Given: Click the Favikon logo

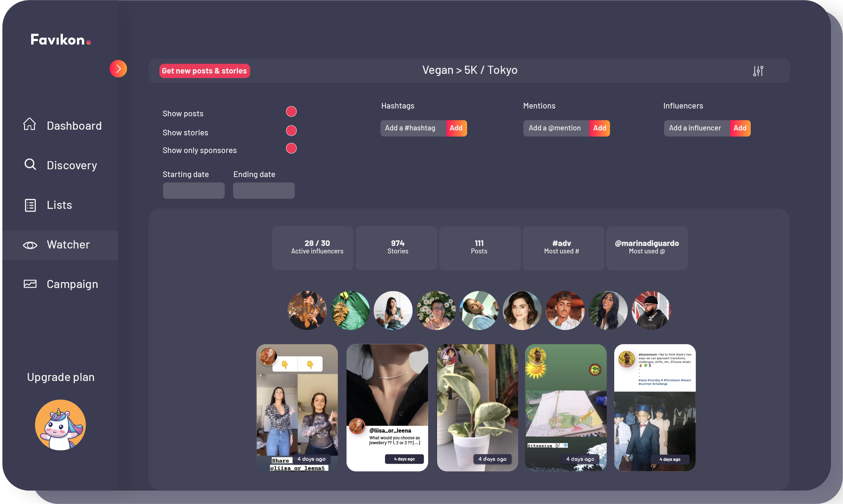Looking at the screenshot, I should point(60,40).
